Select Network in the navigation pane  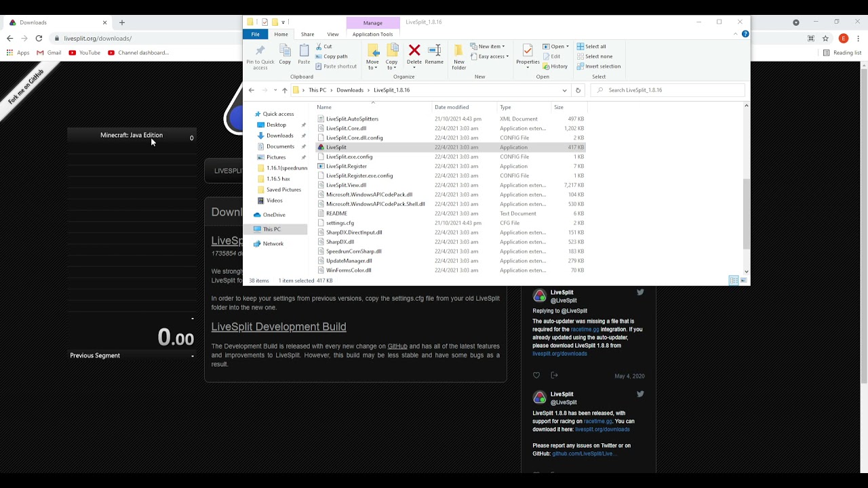273,244
